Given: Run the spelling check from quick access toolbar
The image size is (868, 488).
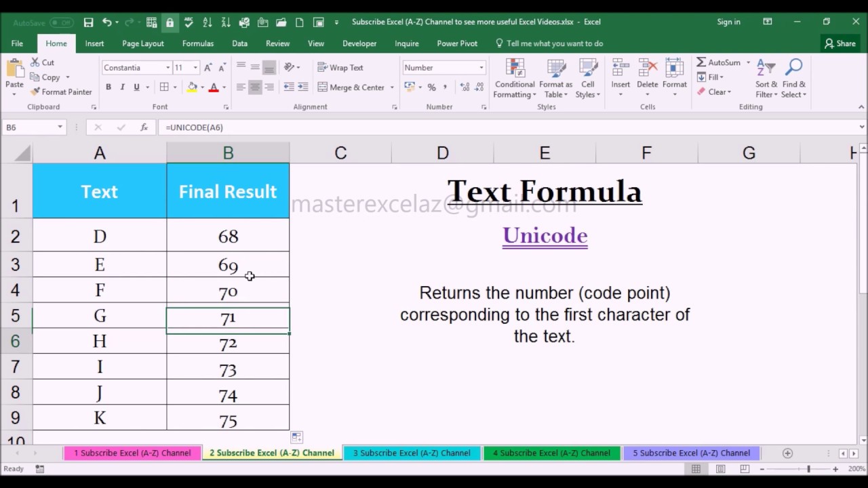Looking at the screenshot, I should click(x=189, y=22).
